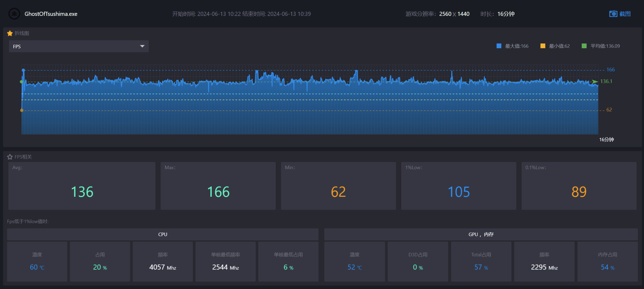Toggle the blue 最大值:166 legend swatch
The image size is (644, 289).
[x=499, y=46]
